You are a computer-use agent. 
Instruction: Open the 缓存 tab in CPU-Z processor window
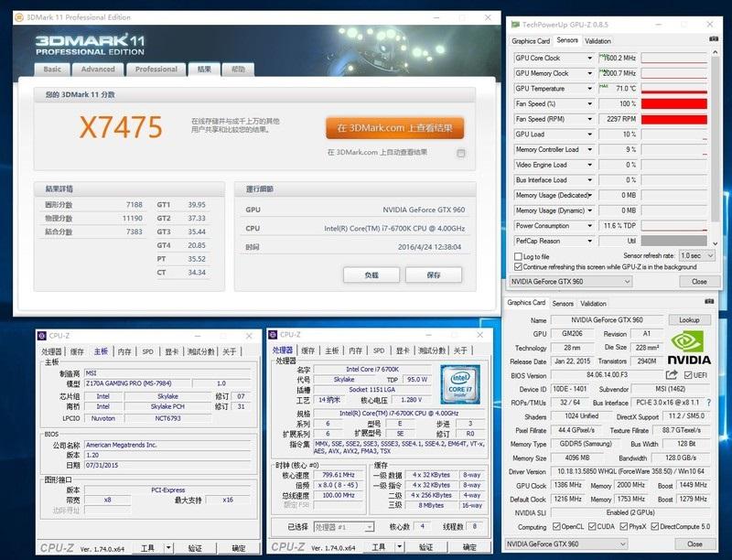coord(308,350)
